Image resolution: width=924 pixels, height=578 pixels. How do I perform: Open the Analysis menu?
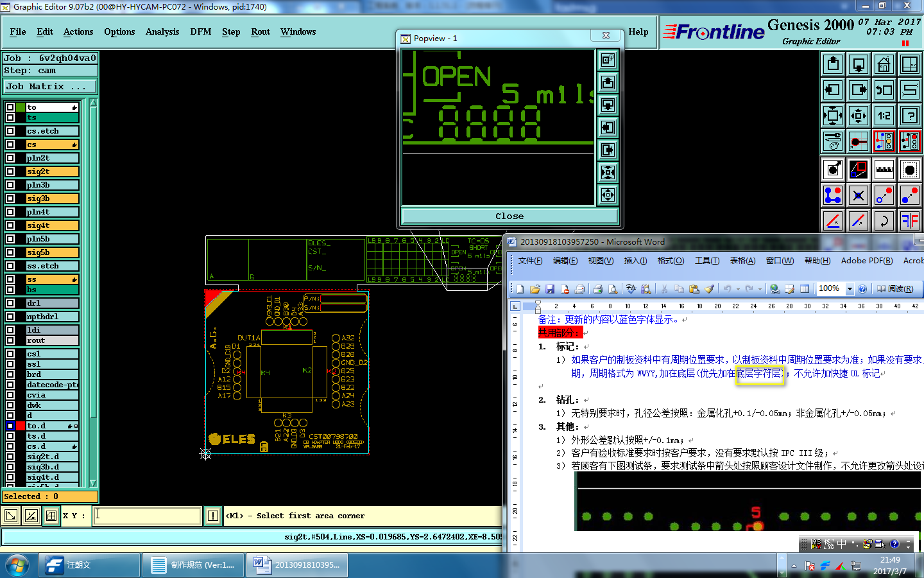point(162,32)
